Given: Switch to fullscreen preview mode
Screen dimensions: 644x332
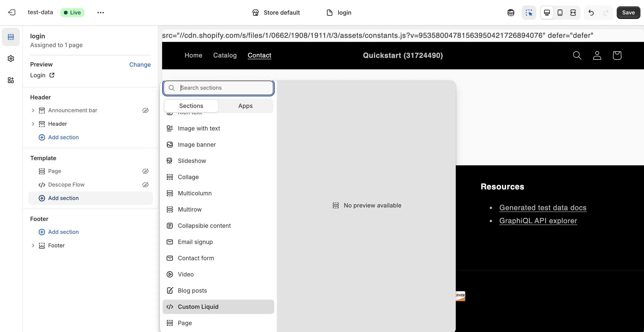Looking at the screenshot, I should click(573, 12).
